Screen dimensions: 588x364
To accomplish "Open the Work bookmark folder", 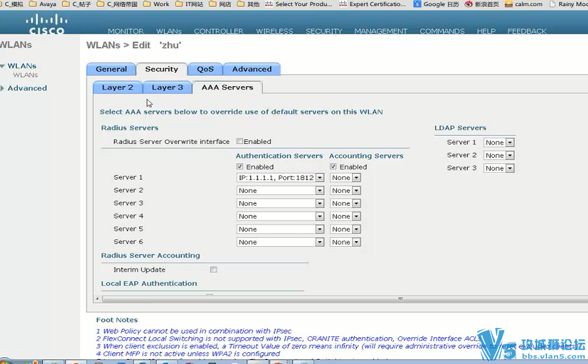I will point(157,4).
